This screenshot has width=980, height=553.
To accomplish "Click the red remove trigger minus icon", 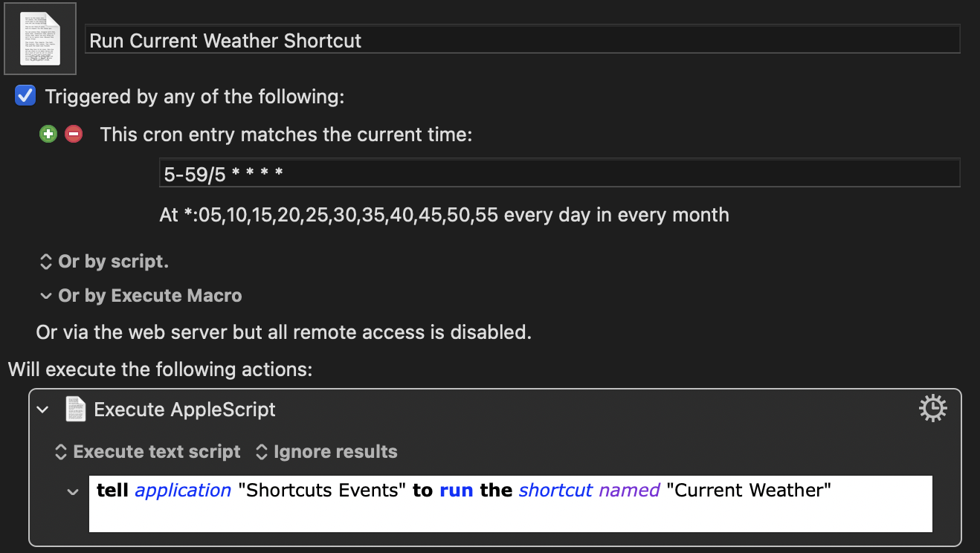I will pyautogui.click(x=73, y=135).
